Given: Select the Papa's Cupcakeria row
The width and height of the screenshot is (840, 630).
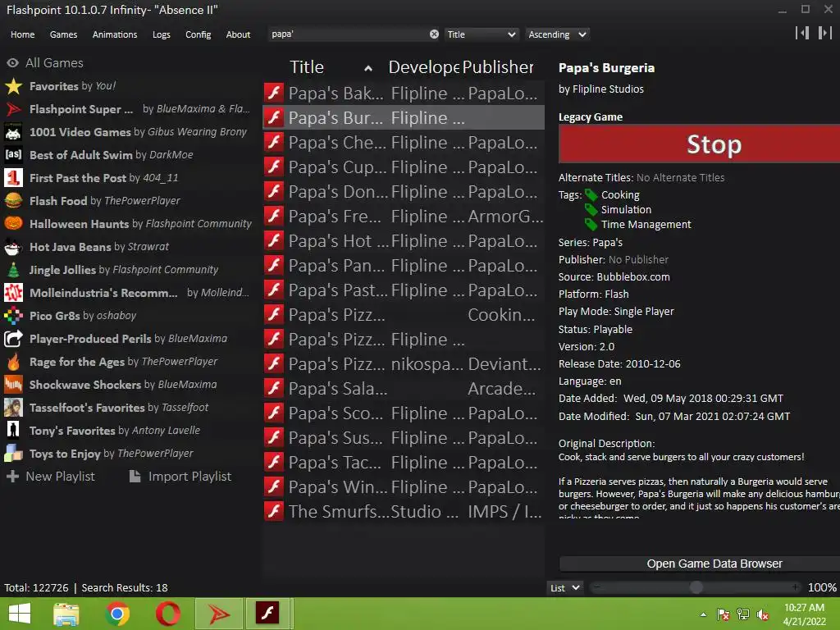Looking at the screenshot, I should point(404,167).
